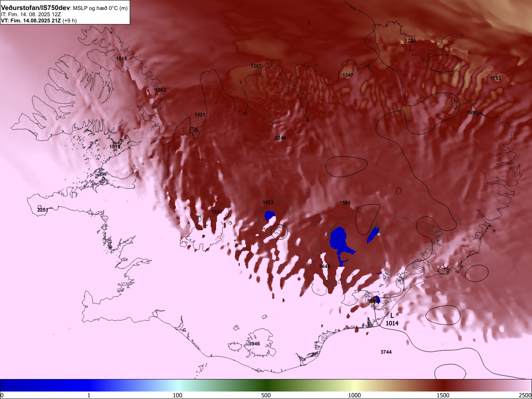
Task: Click the 1387 map value
Action: [x=256, y=66]
